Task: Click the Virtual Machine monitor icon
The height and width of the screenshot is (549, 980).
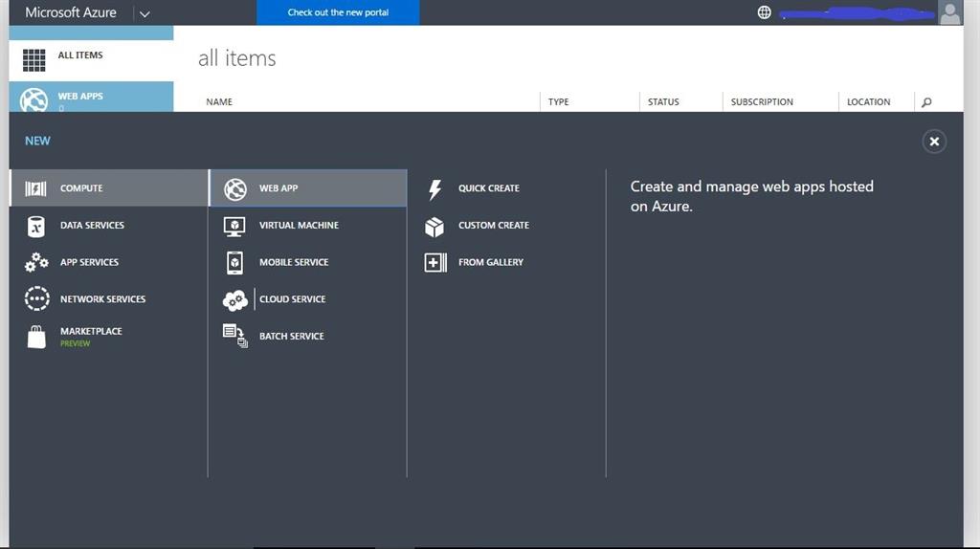Action: (x=234, y=226)
